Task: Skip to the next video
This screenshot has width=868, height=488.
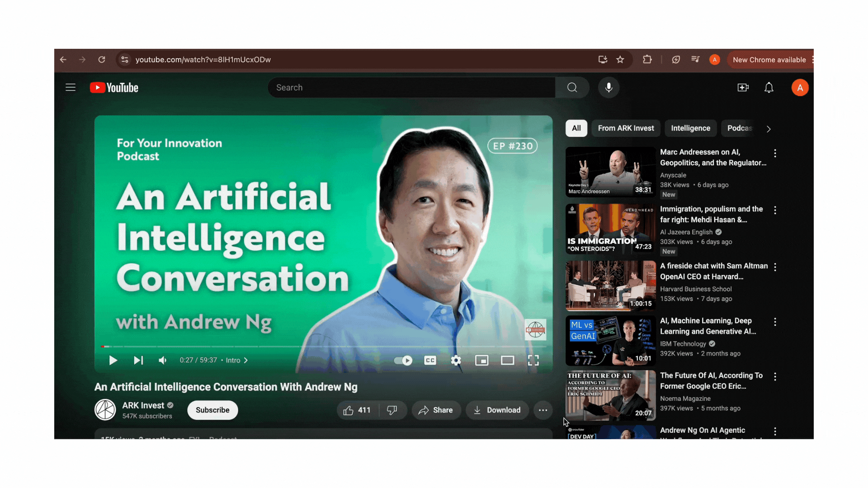Action: (138, 360)
